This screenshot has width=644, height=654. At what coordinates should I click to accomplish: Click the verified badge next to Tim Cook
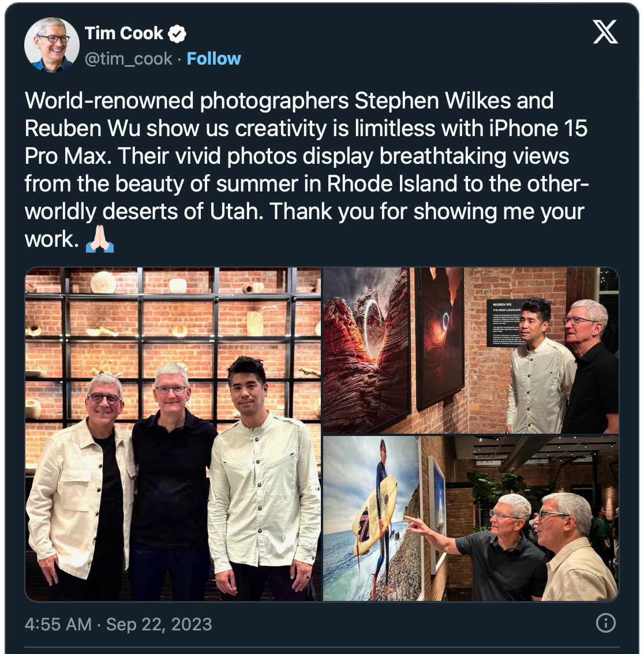[177, 34]
